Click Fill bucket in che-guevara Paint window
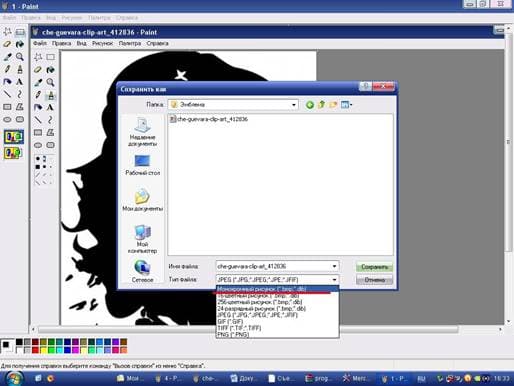This screenshot has width=514, height=386. click(x=50, y=70)
